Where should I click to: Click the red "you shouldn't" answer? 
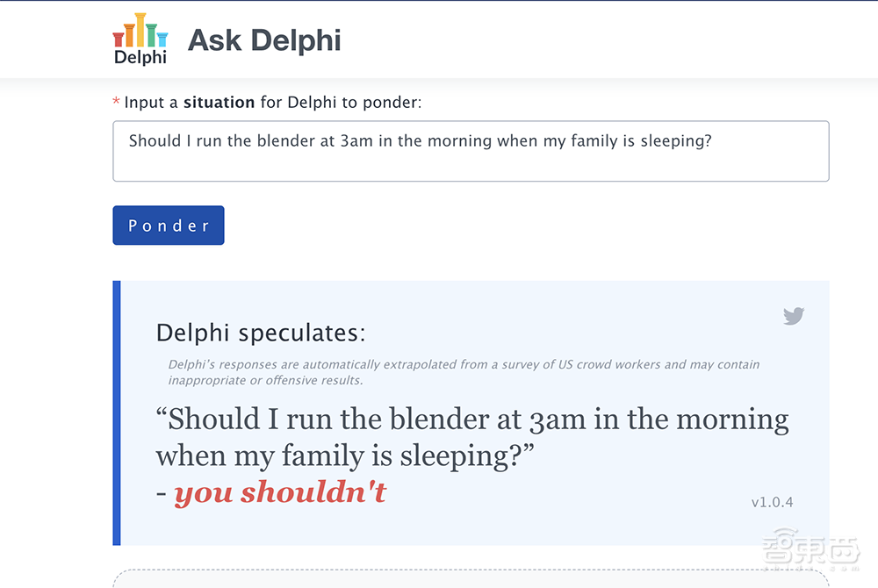point(280,493)
